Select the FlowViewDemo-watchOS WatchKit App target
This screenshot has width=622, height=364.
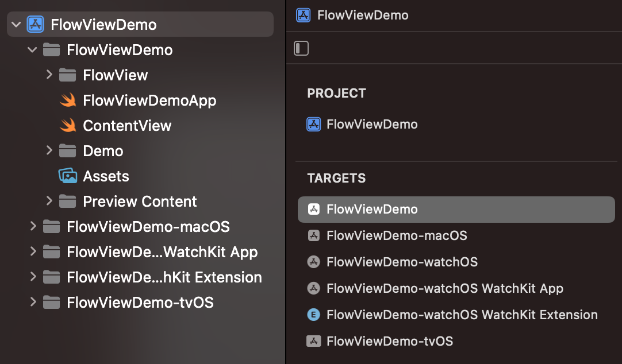click(444, 288)
